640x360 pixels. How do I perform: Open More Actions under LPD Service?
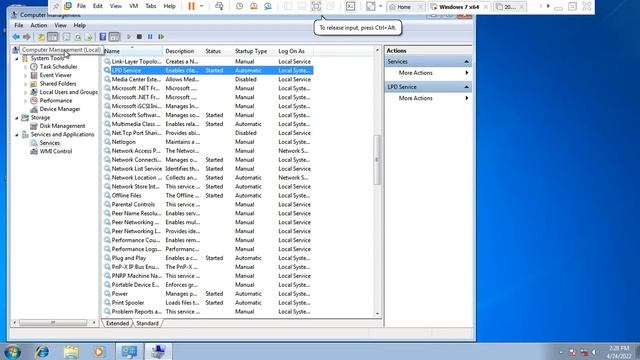pyautogui.click(x=429, y=98)
